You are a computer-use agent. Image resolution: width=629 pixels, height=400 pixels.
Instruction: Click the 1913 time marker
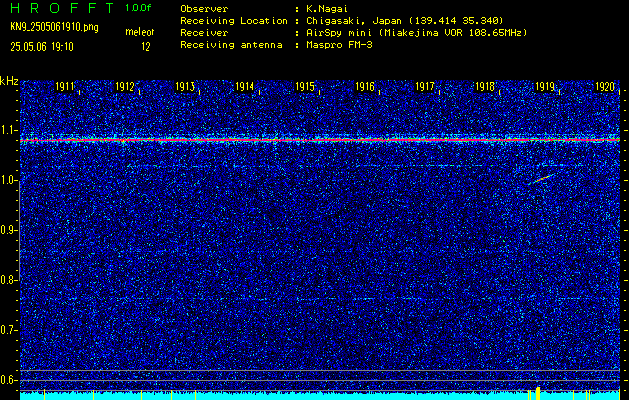(185, 86)
